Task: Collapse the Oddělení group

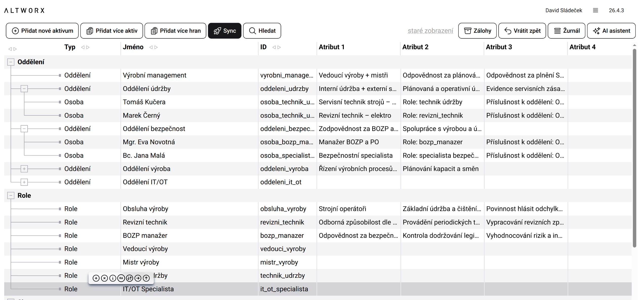Action: (11, 62)
